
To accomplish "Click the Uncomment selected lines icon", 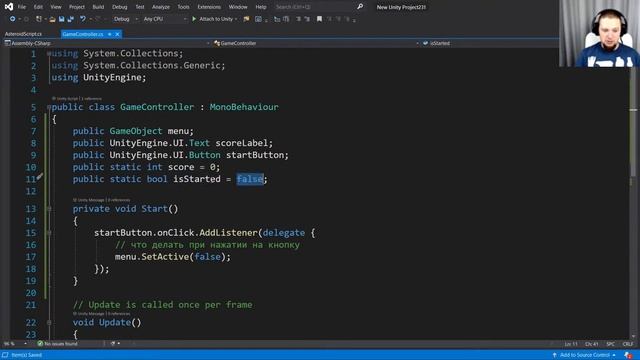I will (x=307, y=19).
